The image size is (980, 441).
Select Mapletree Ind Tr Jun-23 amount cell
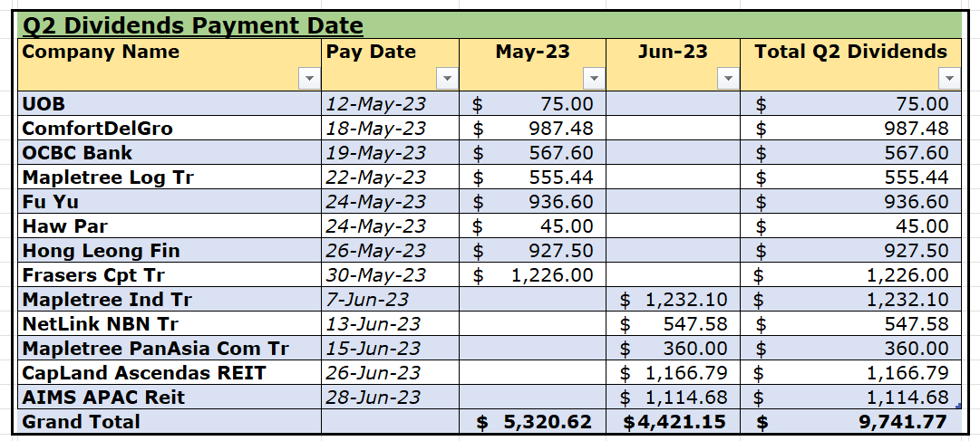[x=673, y=299]
